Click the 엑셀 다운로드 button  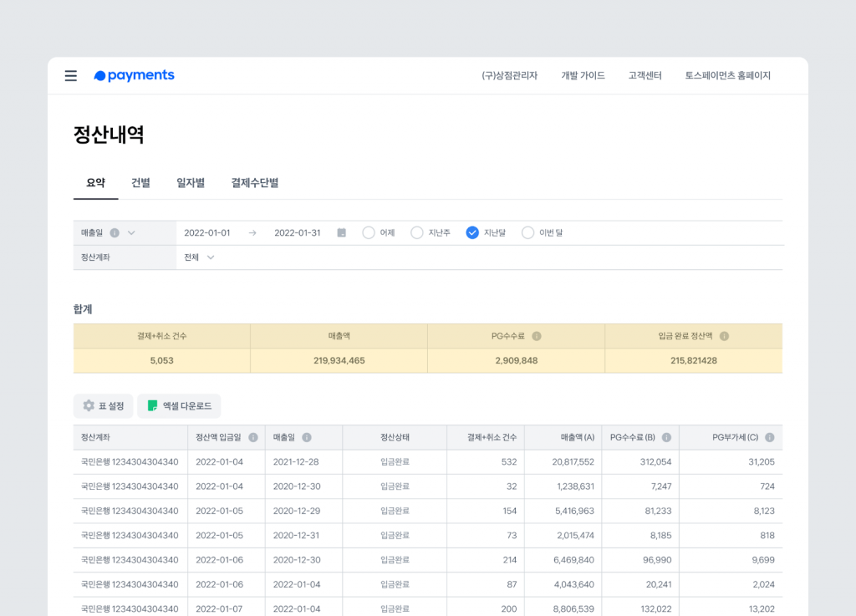179,406
